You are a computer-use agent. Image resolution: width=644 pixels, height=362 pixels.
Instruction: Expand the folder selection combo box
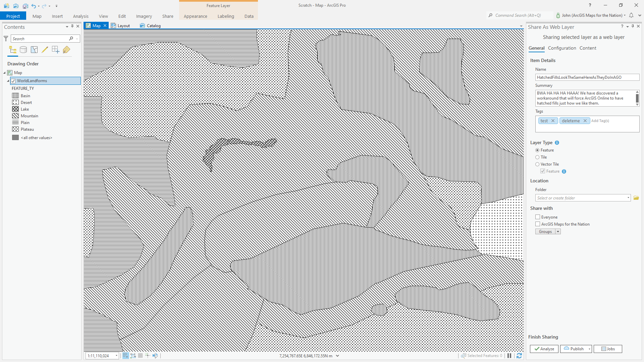[628, 198]
